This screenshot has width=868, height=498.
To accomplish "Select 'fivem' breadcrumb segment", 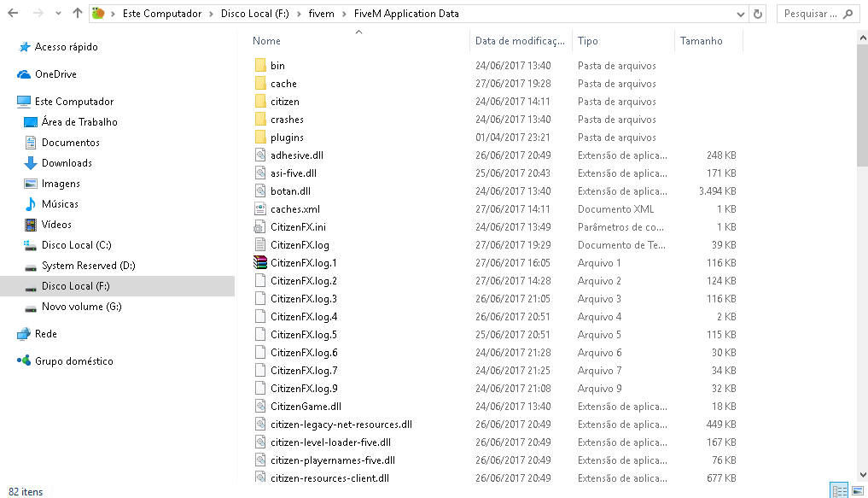I will coord(321,14).
